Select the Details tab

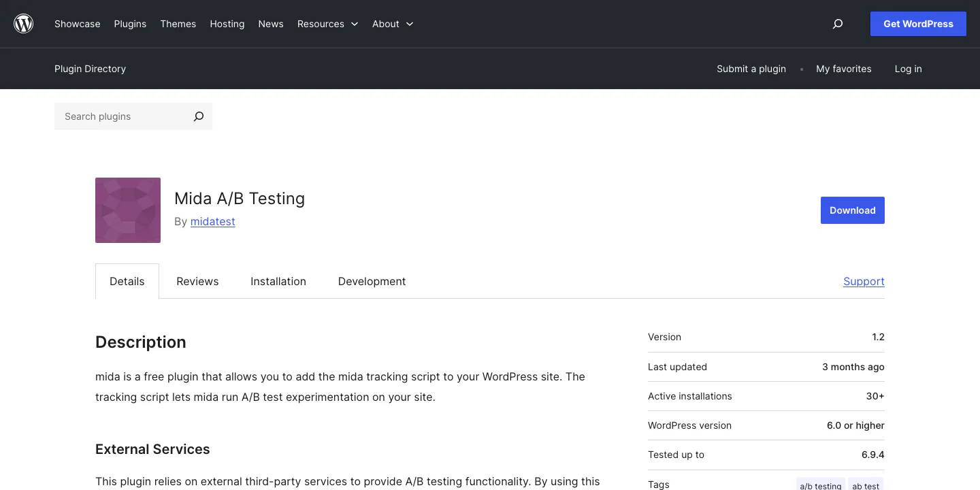[x=127, y=281]
